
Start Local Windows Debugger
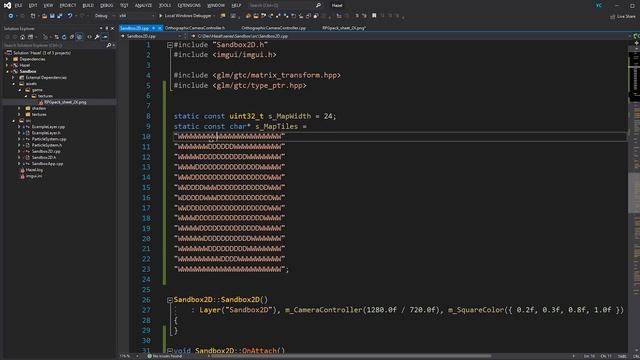[185, 16]
